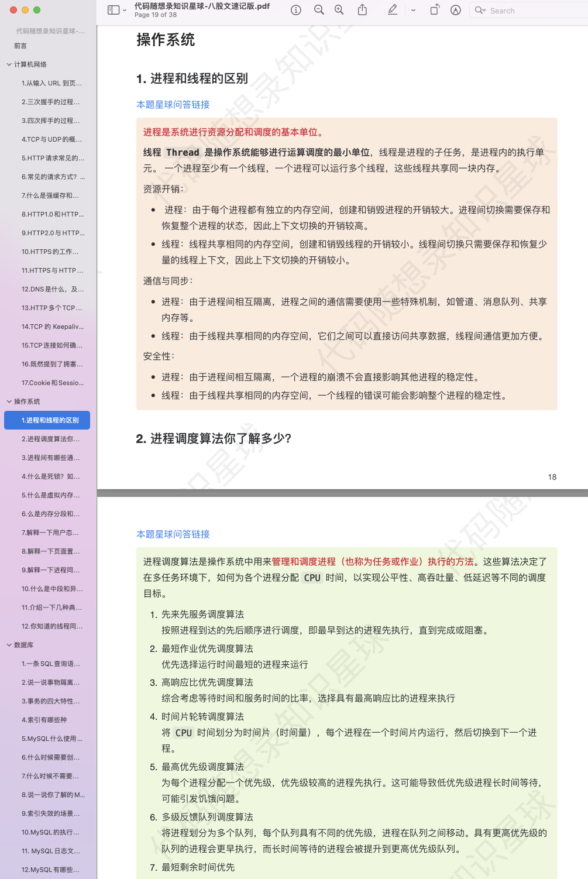Collapse the 操作系统 outline section
The width and height of the screenshot is (588, 879).
click(x=9, y=401)
